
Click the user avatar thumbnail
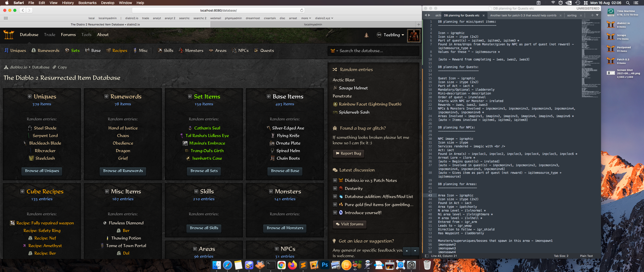pyautogui.click(x=414, y=36)
